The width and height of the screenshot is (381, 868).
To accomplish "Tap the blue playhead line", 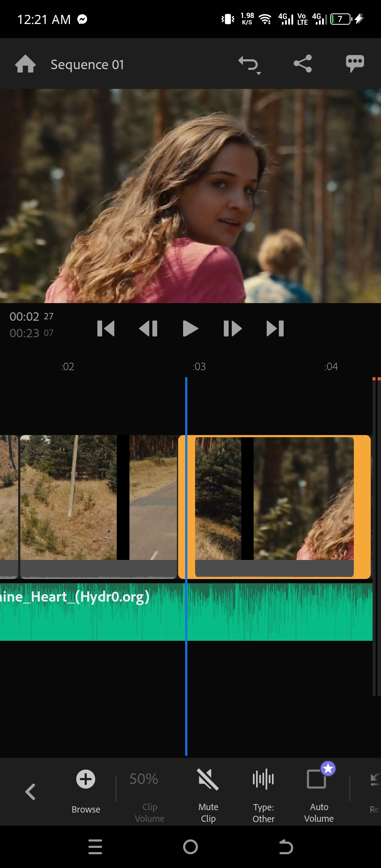I will coord(186,566).
